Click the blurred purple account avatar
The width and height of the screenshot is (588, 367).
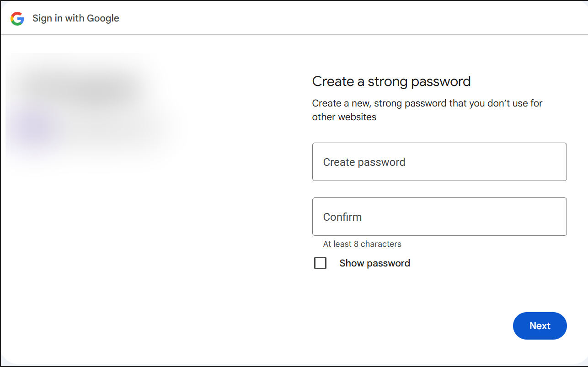click(x=34, y=129)
